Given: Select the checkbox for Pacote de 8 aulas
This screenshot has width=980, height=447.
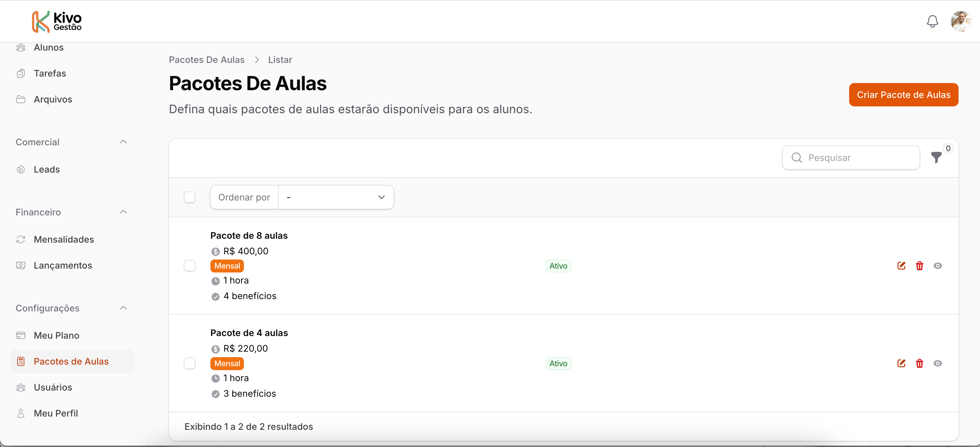Looking at the screenshot, I should coord(189,265).
